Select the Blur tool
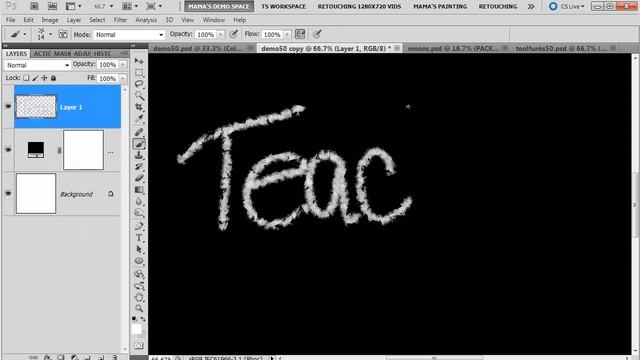 [x=139, y=201]
